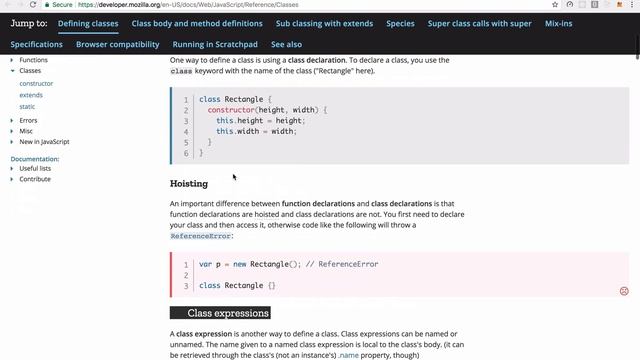Open the Chrome three-dot menu

631,4
